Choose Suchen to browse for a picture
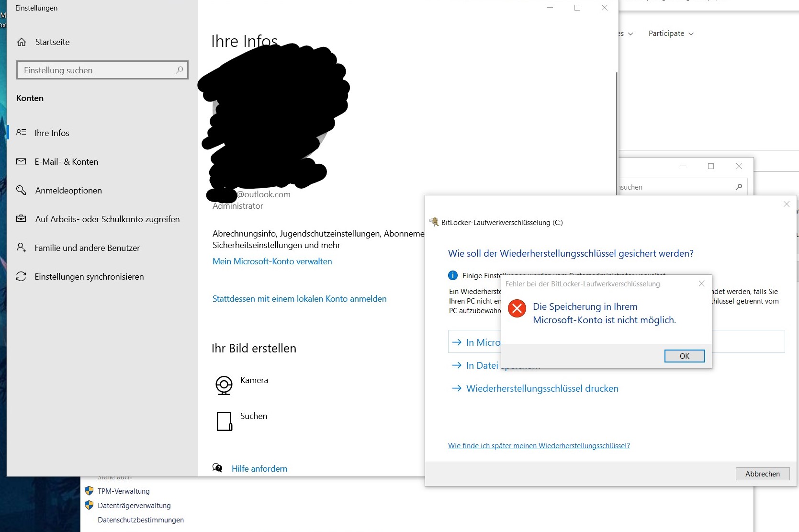This screenshot has height=532, width=799. click(x=254, y=416)
